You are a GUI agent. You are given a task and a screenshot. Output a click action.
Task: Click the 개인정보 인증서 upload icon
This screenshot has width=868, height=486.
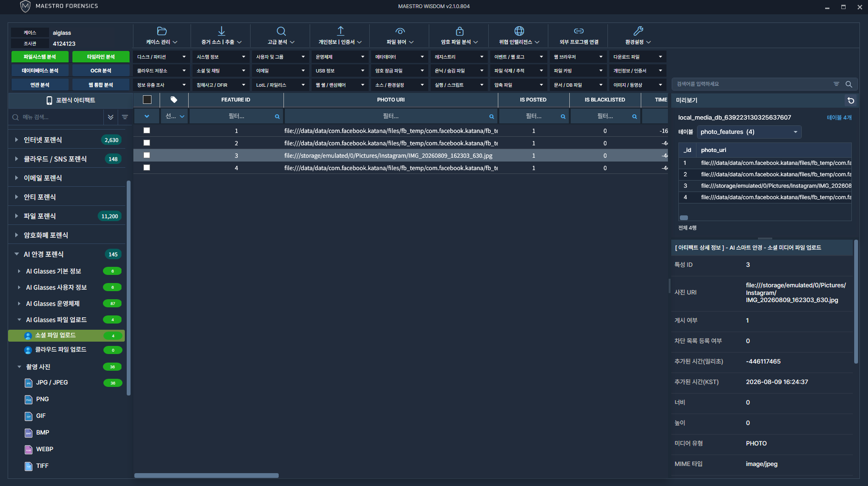[x=341, y=31]
